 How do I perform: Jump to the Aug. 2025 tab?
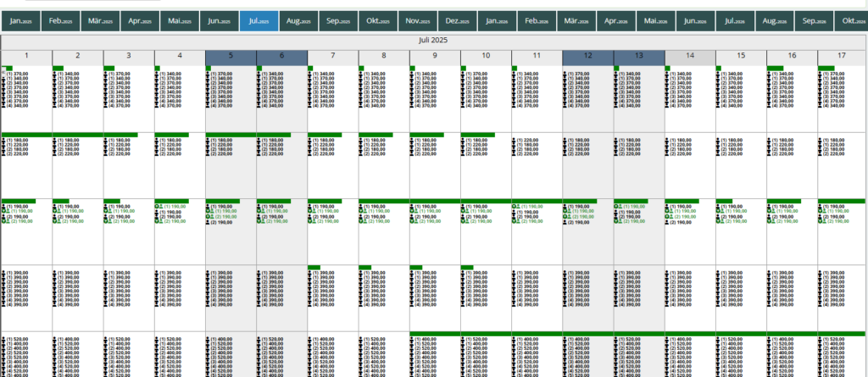tap(299, 21)
